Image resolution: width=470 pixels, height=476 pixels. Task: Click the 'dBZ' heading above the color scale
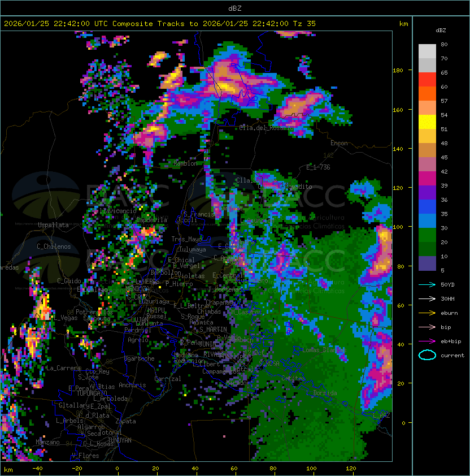(x=441, y=31)
